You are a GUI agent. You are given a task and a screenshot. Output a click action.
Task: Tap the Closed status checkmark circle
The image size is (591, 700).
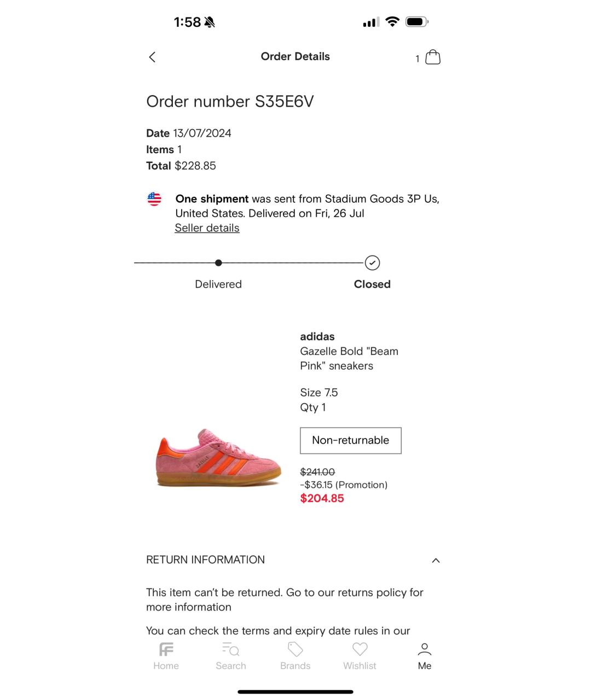coord(372,263)
